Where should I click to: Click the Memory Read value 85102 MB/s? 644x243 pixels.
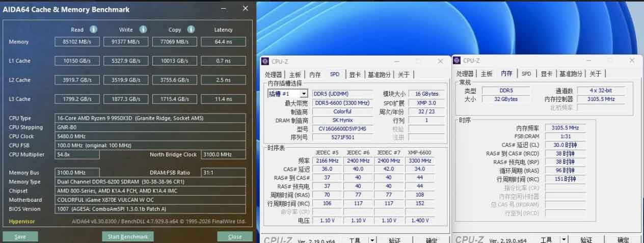[x=77, y=42]
